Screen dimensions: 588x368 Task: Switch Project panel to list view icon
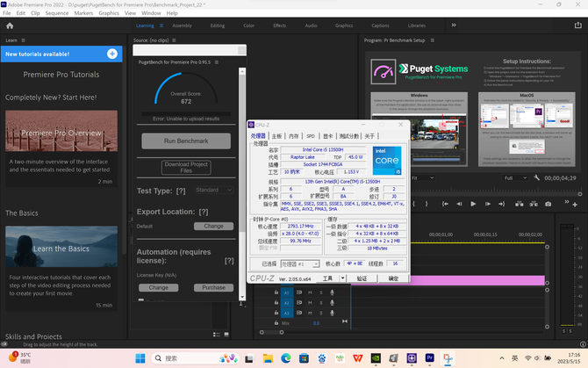pyautogui.click(x=217, y=335)
